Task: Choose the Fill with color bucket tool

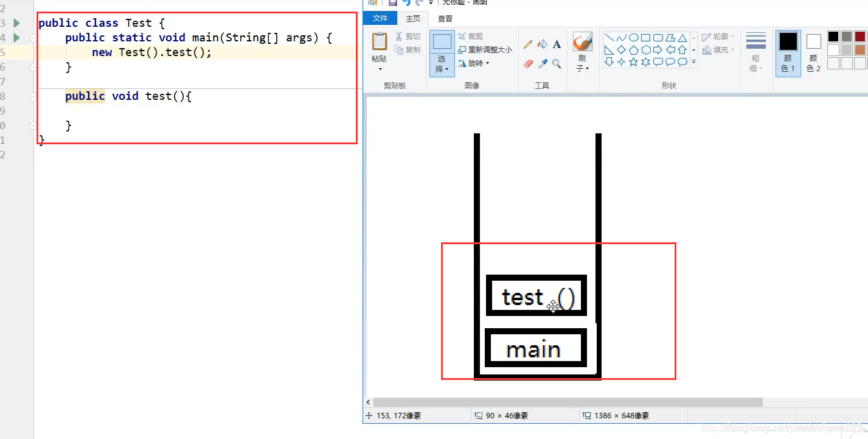Action: coord(542,44)
